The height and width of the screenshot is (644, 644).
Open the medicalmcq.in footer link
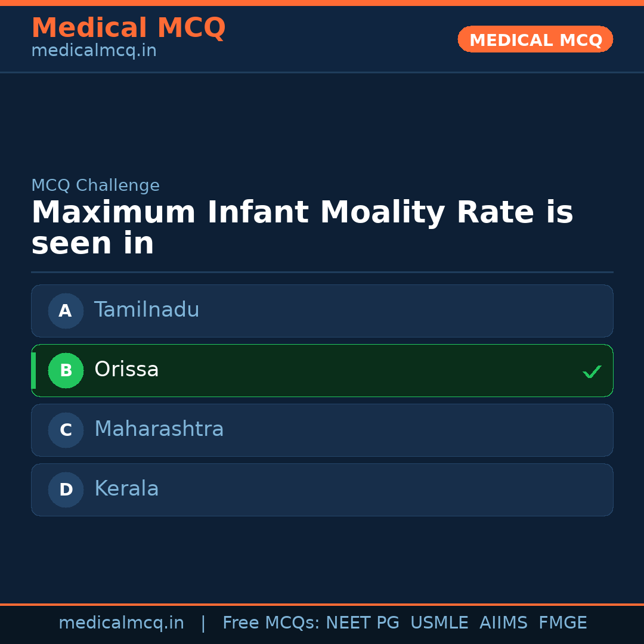tap(122, 623)
